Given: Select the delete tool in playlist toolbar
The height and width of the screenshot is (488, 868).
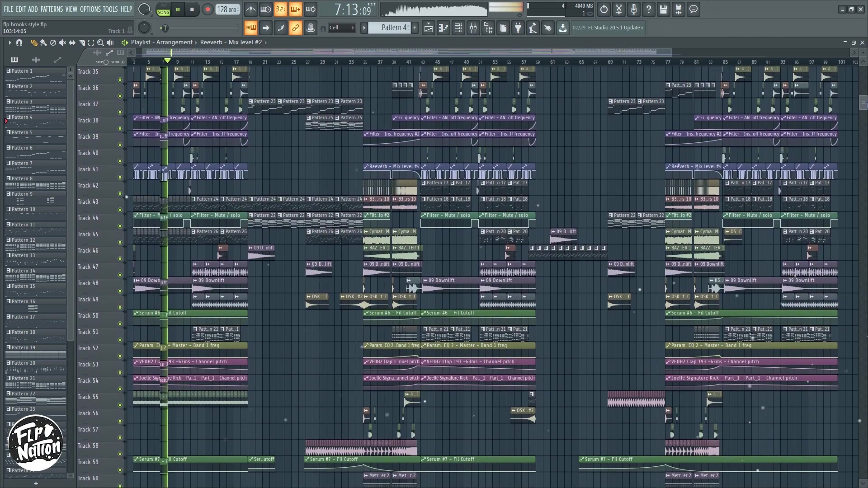Looking at the screenshot, I should point(53,42).
